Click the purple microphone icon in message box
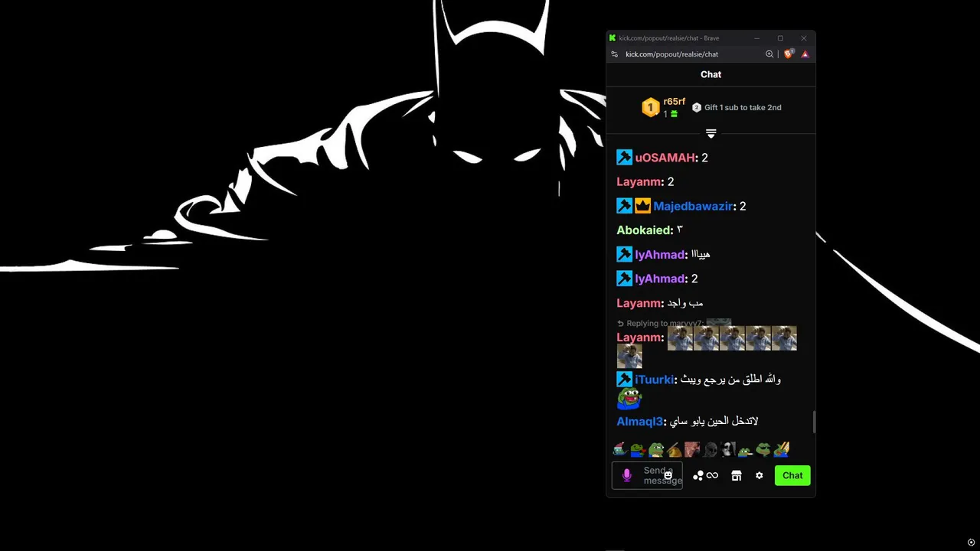This screenshot has width=980, height=551. 627,475
